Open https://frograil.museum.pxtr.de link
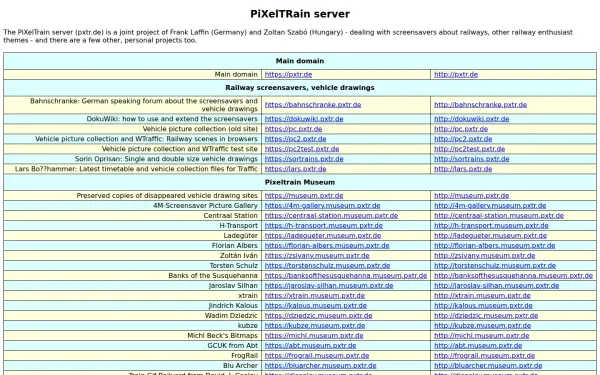The image size is (600, 375). (x=317, y=355)
